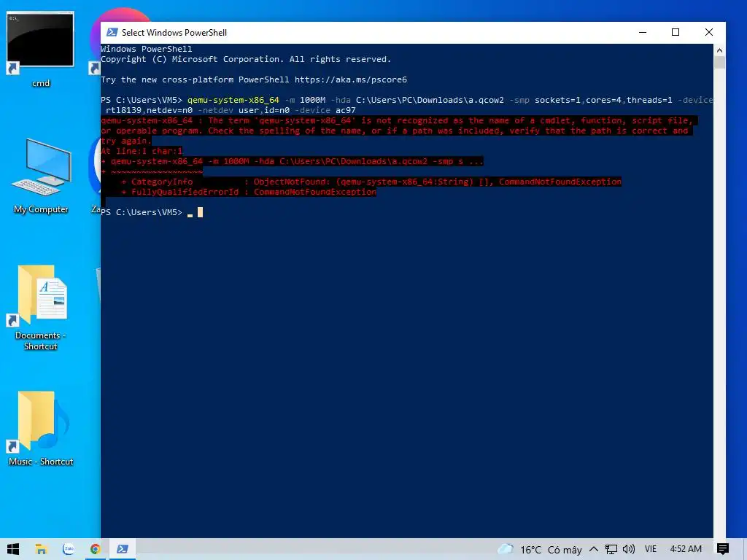The width and height of the screenshot is (747, 560).
Task: Click 'Copyright (C) Microsoft Corporation' line
Action: point(246,59)
